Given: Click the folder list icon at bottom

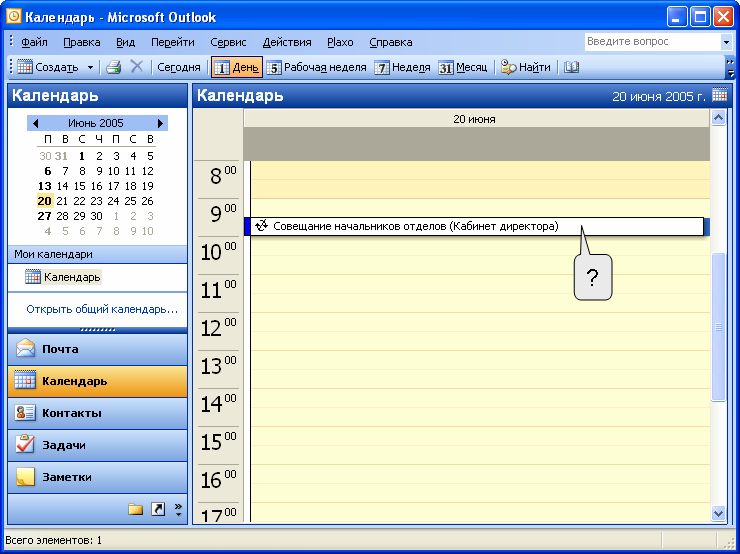Looking at the screenshot, I should [x=135, y=509].
